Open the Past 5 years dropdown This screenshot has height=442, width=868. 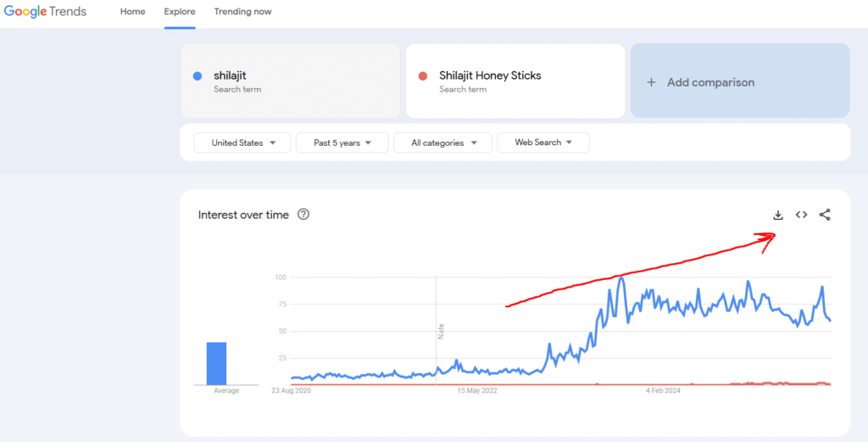pos(342,143)
